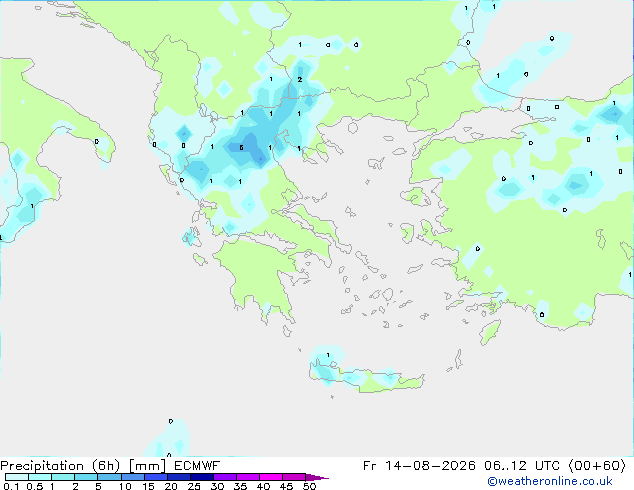This screenshot has width=634, height=490.
Task: Click the legend scale label '50'
Action: [x=309, y=486]
